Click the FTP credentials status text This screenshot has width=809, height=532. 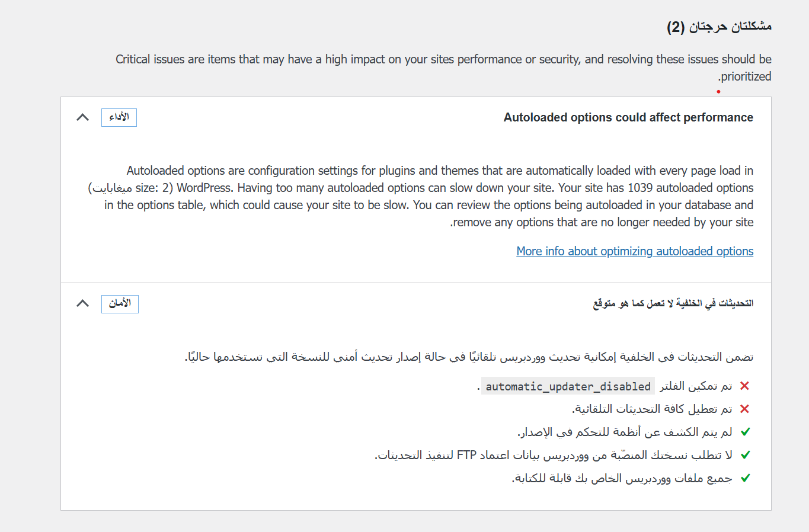pyautogui.click(x=554, y=455)
